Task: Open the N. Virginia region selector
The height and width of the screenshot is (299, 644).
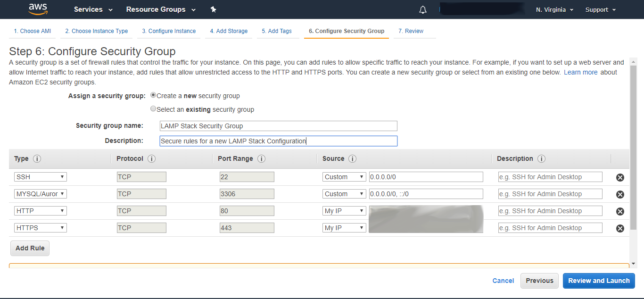Action: pos(554,9)
